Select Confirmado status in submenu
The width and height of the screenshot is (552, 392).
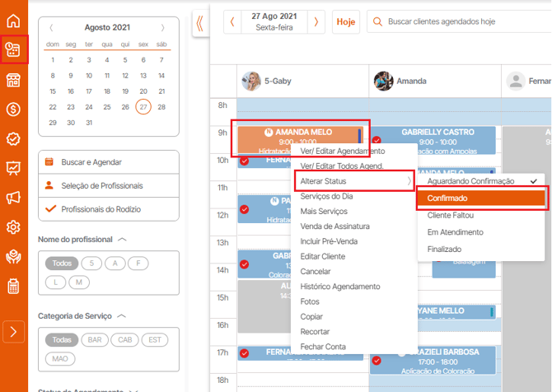click(x=482, y=198)
